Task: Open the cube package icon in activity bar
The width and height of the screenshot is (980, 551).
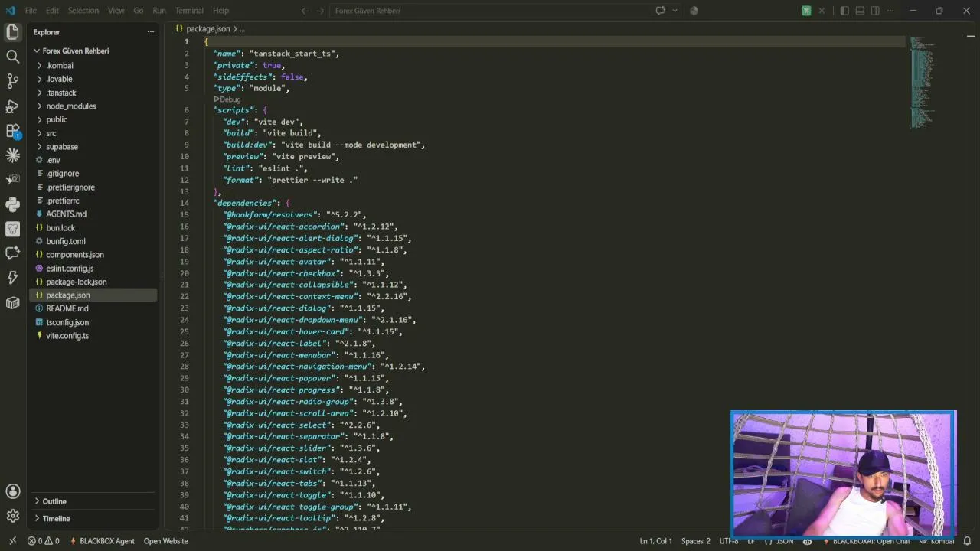Action: (x=12, y=302)
